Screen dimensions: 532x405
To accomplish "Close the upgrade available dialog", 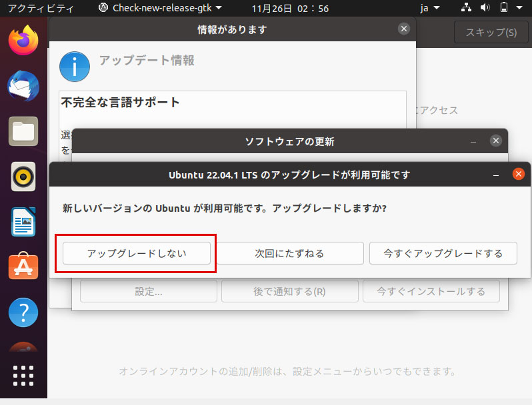I will point(519,175).
